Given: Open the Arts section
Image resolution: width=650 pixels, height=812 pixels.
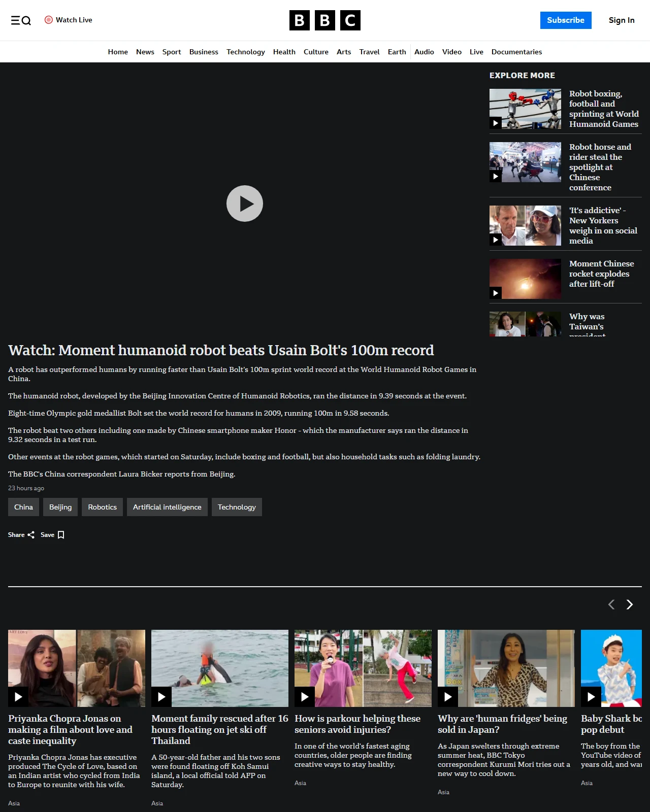Looking at the screenshot, I should (344, 52).
